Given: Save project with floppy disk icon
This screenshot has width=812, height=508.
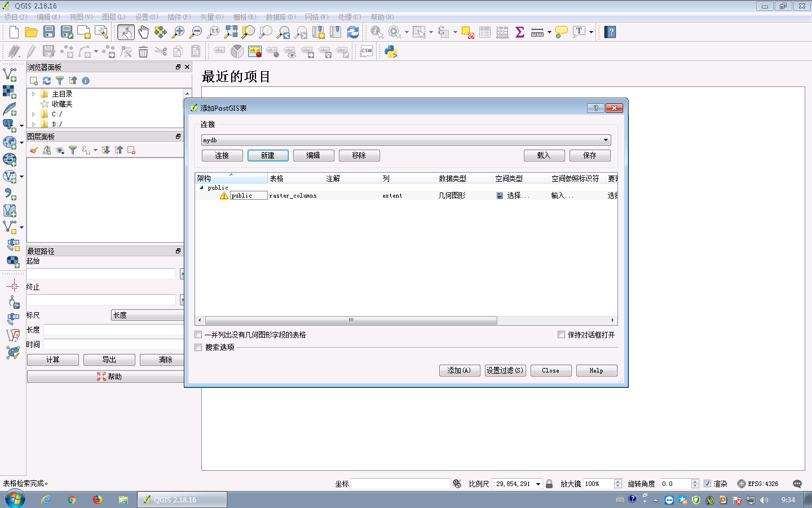Looking at the screenshot, I should [49, 32].
